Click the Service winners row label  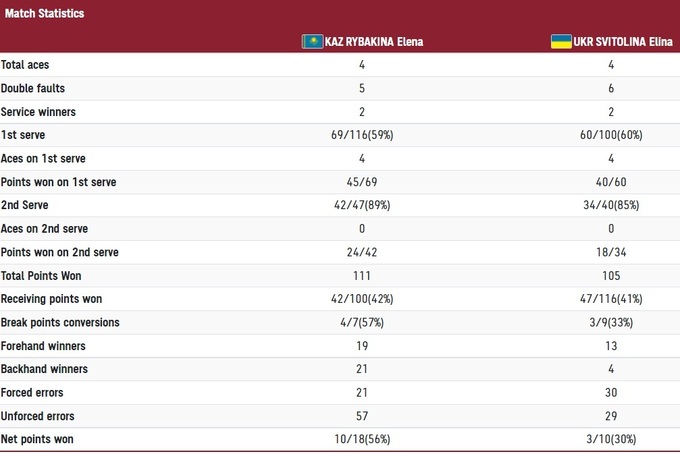(x=38, y=112)
